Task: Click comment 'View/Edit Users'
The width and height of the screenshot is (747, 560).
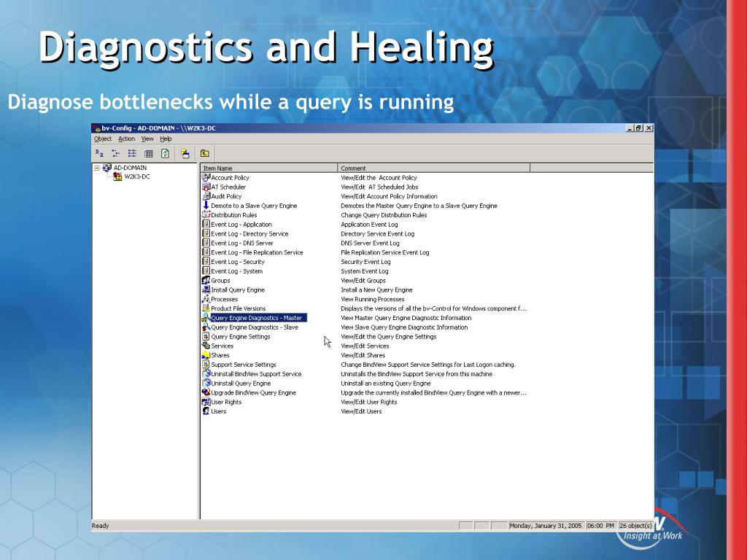Action: click(361, 411)
